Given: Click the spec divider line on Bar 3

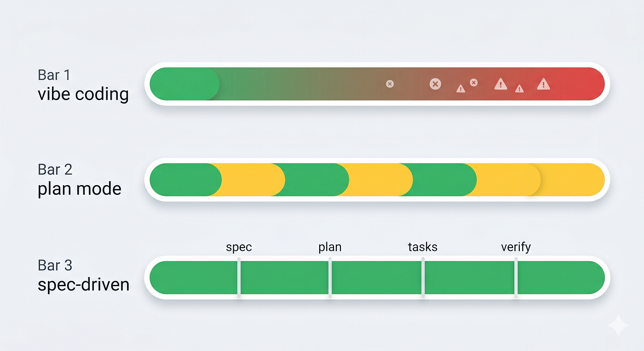Looking at the screenshot, I should coord(239,277).
